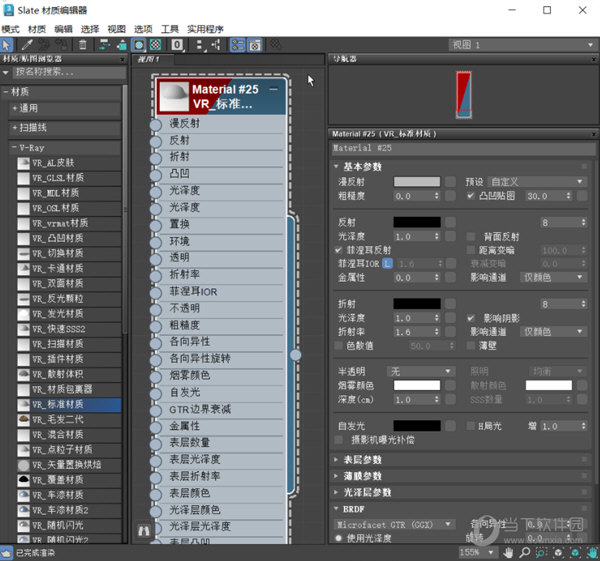Click the binoculars search icon in view
This screenshot has width=600, height=561.
(x=144, y=531)
